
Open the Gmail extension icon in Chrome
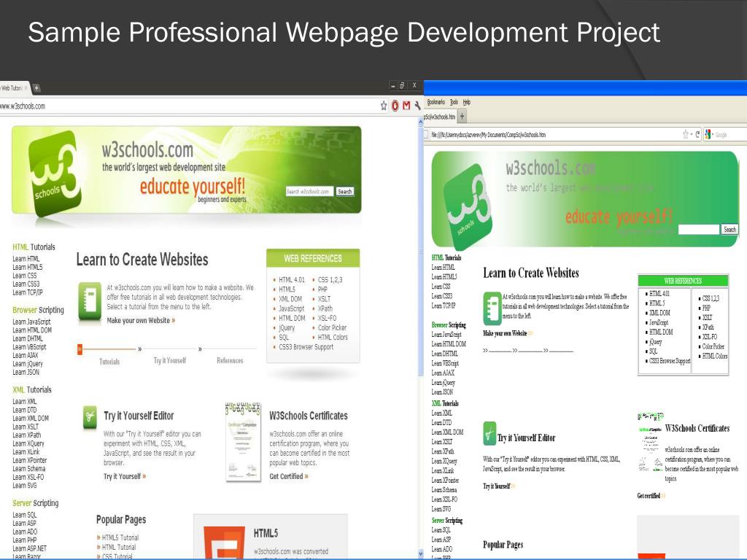point(406,106)
